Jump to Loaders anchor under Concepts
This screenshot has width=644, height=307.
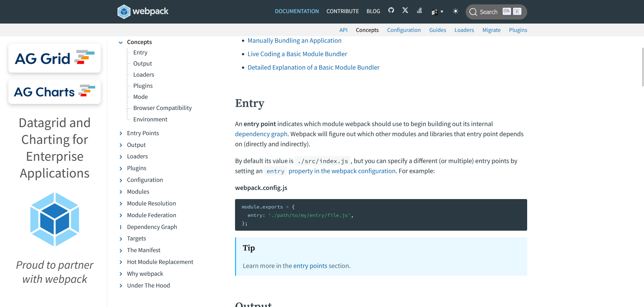(x=144, y=75)
